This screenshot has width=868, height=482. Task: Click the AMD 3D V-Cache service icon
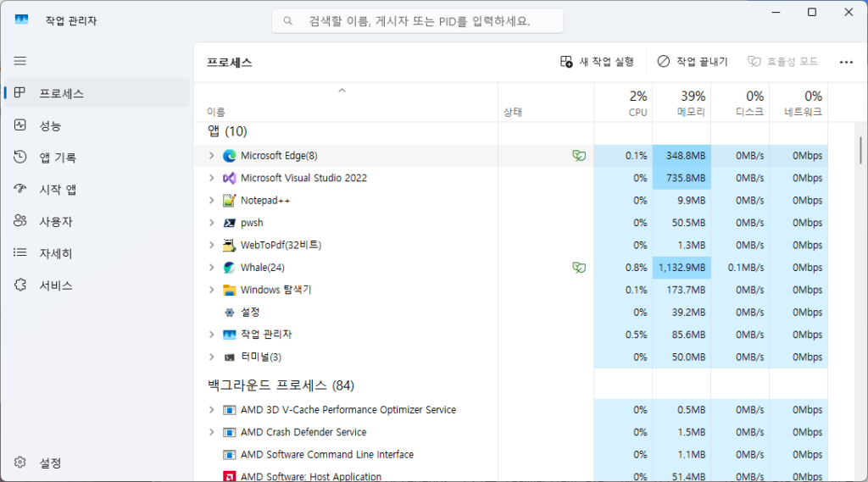(229, 410)
